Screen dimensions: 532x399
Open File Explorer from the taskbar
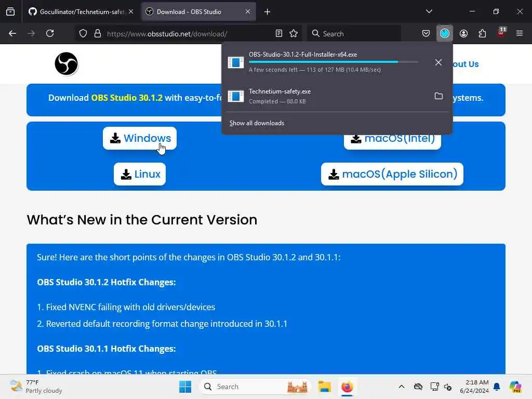tap(324, 387)
